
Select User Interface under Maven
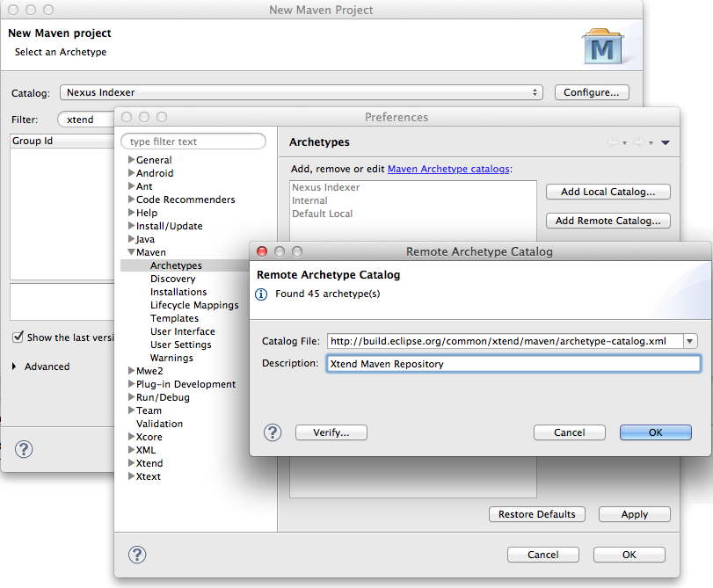pyautogui.click(x=182, y=331)
